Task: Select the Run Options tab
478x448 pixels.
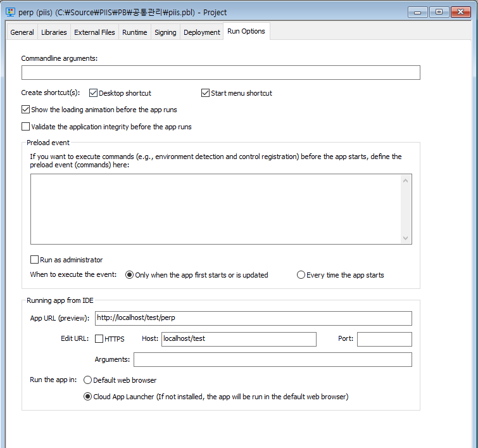Action: pyautogui.click(x=246, y=31)
